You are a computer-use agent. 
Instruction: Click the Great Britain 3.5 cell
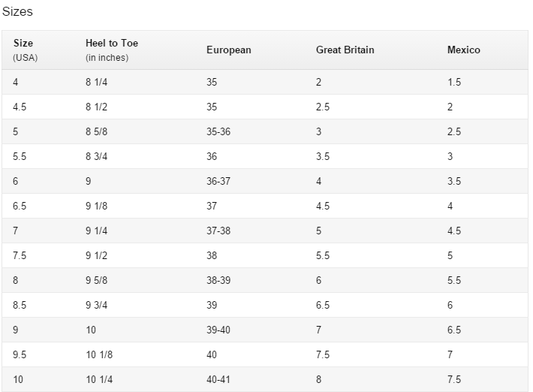[x=323, y=157]
